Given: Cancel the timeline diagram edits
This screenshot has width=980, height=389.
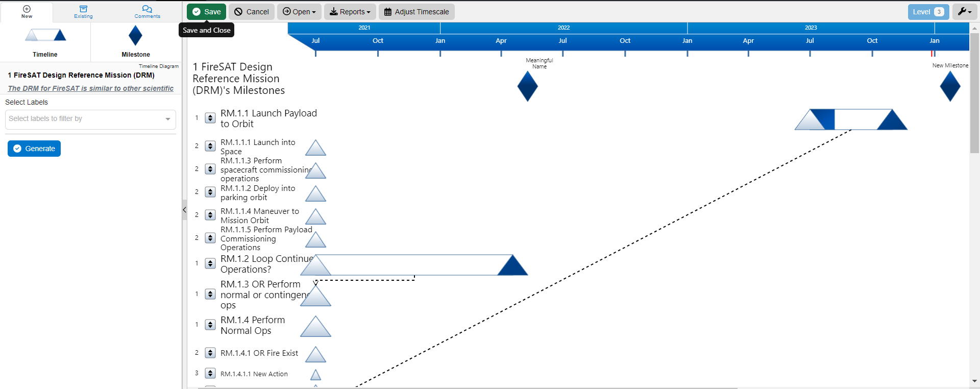Looking at the screenshot, I should tap(252, 12).
